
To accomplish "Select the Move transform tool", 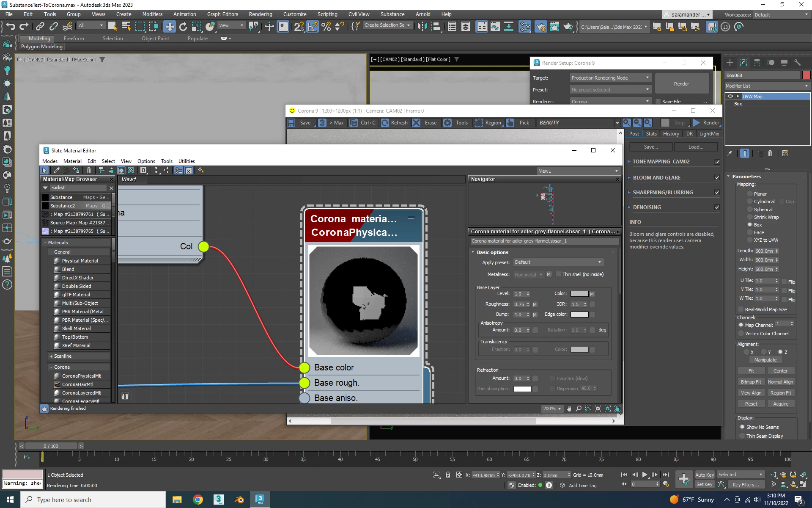I will 169,27.
